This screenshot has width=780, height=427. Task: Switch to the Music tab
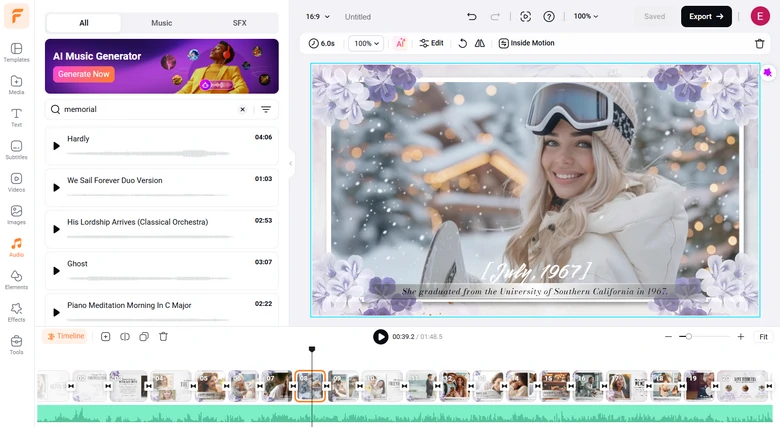coord(162,23)
